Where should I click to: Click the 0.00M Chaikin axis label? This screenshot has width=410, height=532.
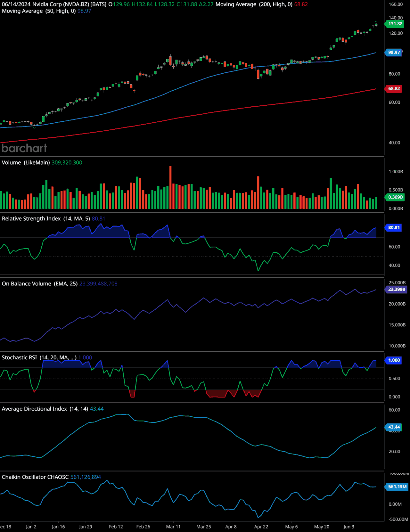(x=395, y=504)
